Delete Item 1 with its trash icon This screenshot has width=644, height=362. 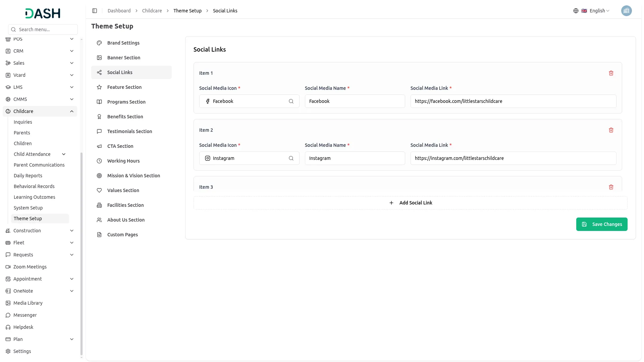(x=611, y=73)
